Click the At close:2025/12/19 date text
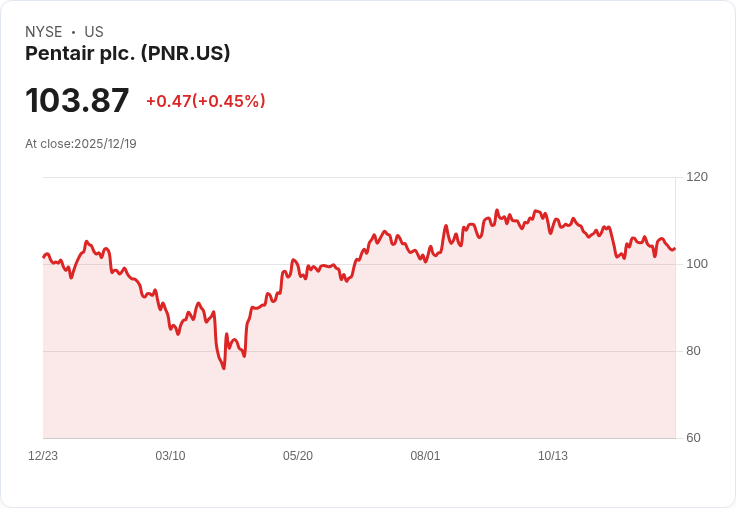This screenshot has width=736, height=508. [x=81, y=144]
